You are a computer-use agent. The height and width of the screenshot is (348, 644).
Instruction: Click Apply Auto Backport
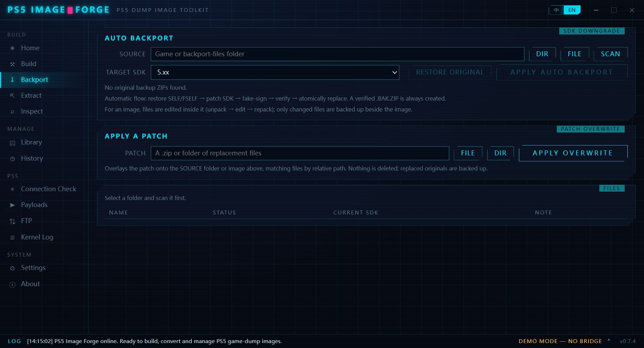pyautogui.click(x=562, y=72)
